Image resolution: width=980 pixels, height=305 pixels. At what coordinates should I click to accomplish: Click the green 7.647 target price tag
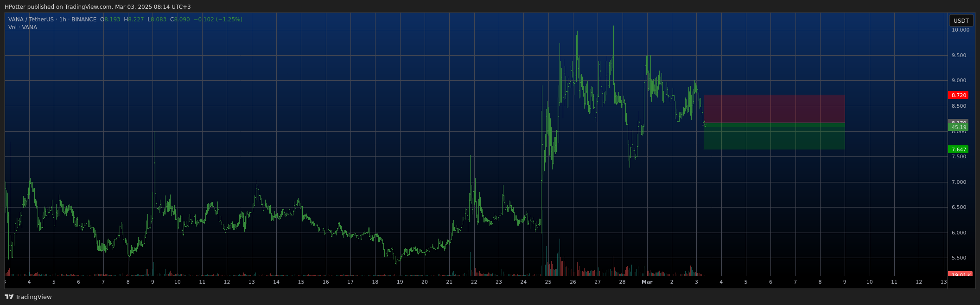(x=958, y=149)
